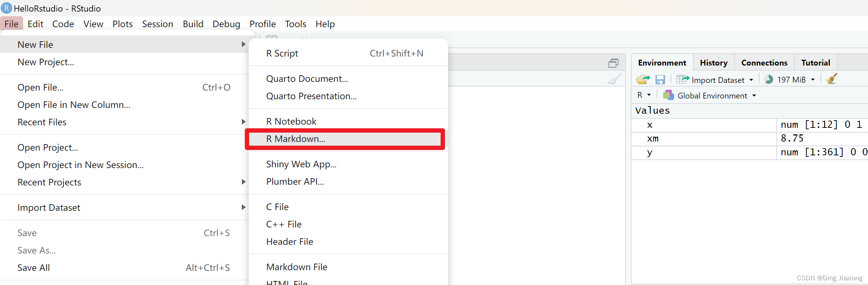The width and height of the screenshot is (868, 285).
Task: Choose Open File in New Column...
Action: (124, 105)
